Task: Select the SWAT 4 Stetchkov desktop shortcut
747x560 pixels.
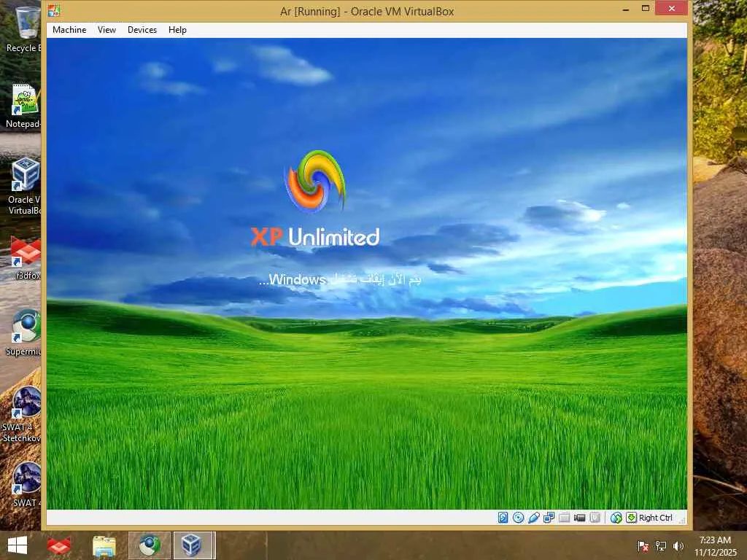Action: point(21,413)
